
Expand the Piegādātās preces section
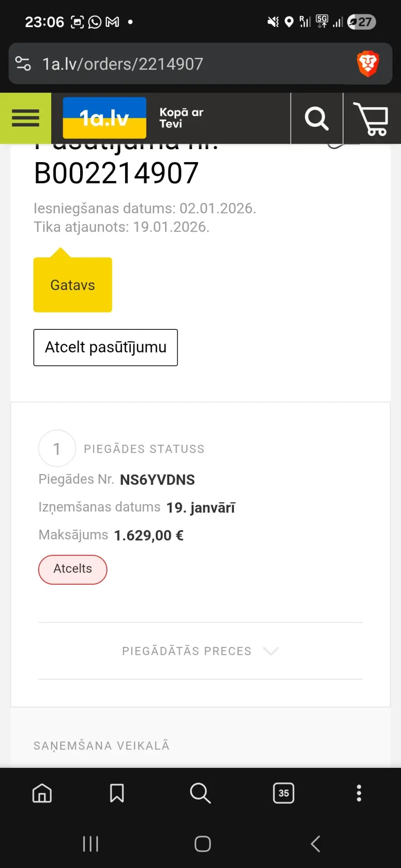click(187, 651)
